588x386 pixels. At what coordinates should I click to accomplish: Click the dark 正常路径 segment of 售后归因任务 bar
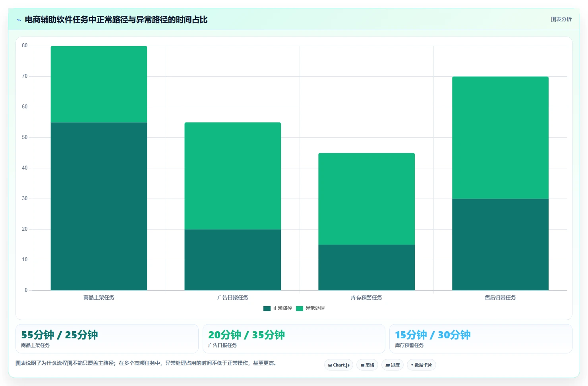501,245
